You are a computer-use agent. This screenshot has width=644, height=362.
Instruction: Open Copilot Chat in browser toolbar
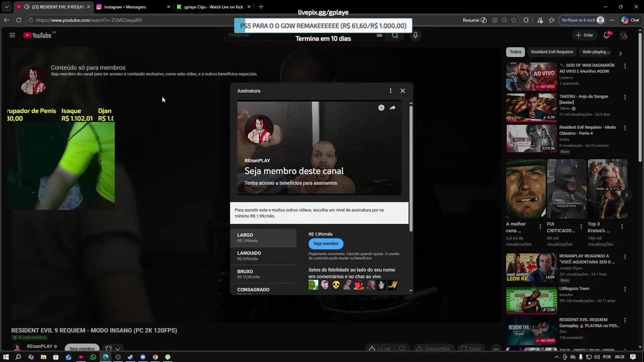(x=631, y=20)
